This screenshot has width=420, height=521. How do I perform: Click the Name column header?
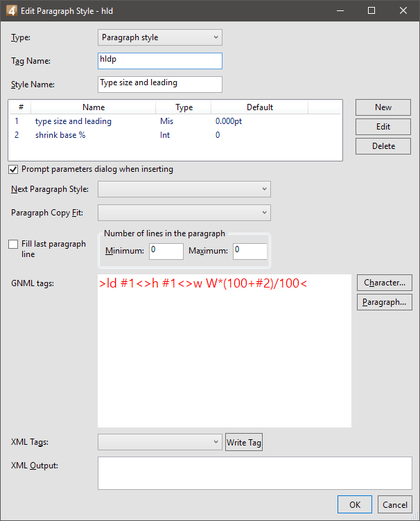94,107
